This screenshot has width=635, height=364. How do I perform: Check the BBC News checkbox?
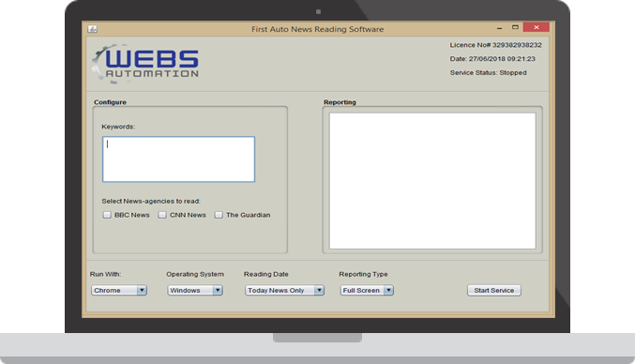tap(107, 215)
